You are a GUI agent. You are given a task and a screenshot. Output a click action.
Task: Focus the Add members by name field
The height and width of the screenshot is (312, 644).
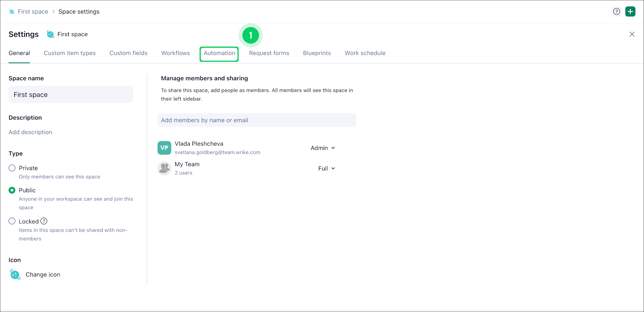coord(257,120)
